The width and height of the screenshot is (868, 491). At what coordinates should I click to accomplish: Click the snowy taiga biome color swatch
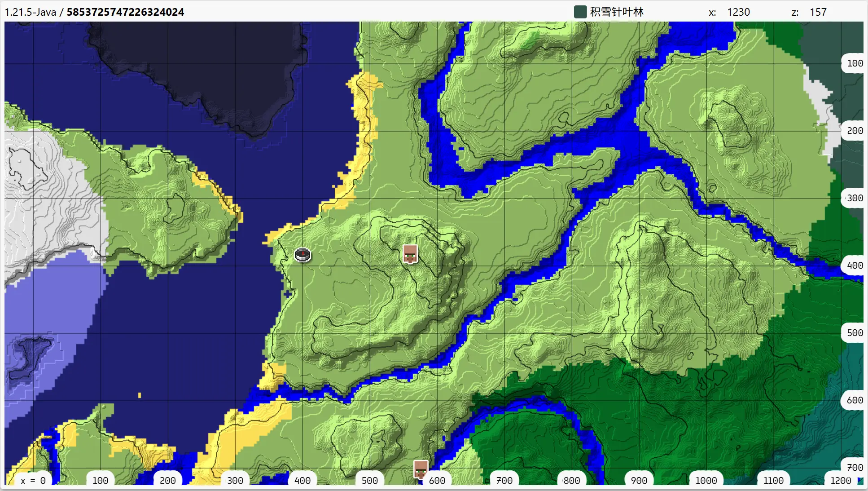pyautogui.click(x=580, y=12)
